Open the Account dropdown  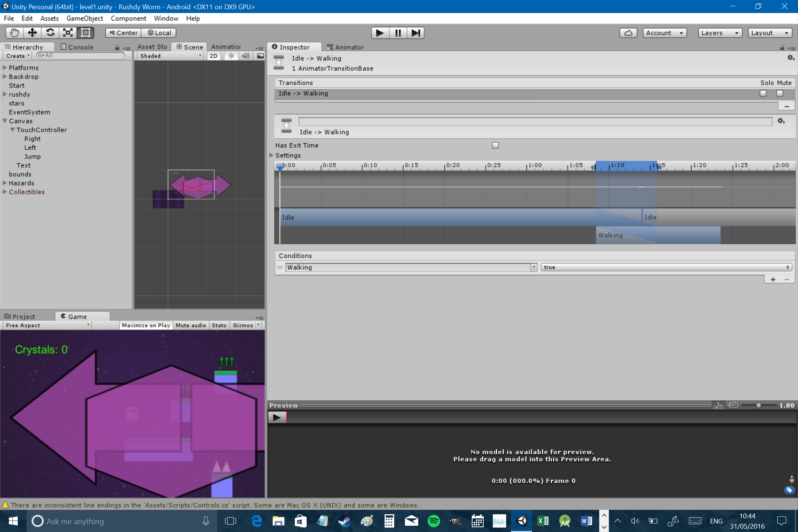665,33
